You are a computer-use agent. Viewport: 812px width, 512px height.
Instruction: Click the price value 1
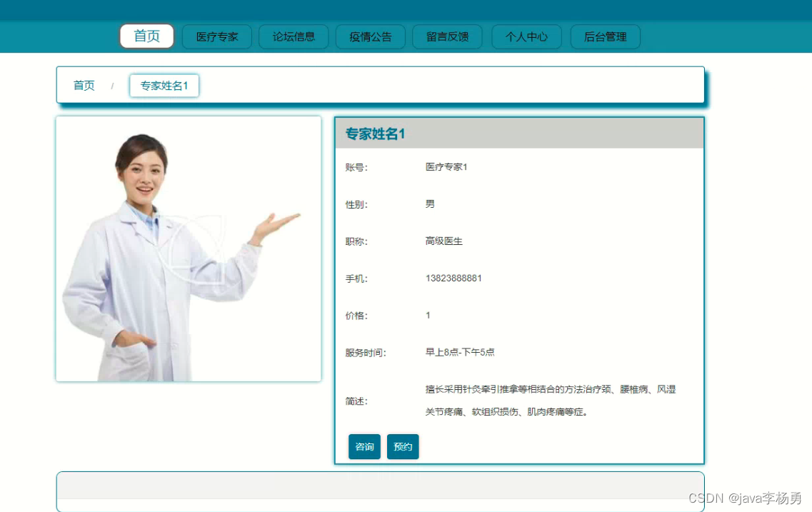point(428,316)
